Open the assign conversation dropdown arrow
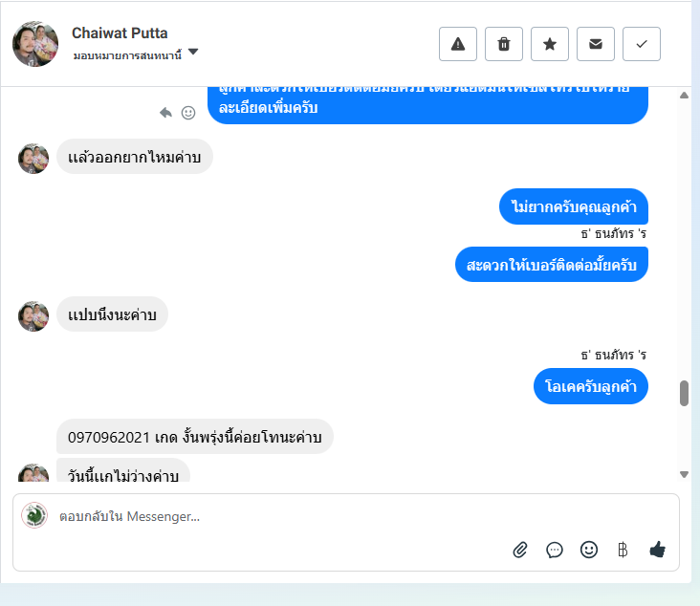The width and height of the screenshot is (700, 606). (193, 52)
